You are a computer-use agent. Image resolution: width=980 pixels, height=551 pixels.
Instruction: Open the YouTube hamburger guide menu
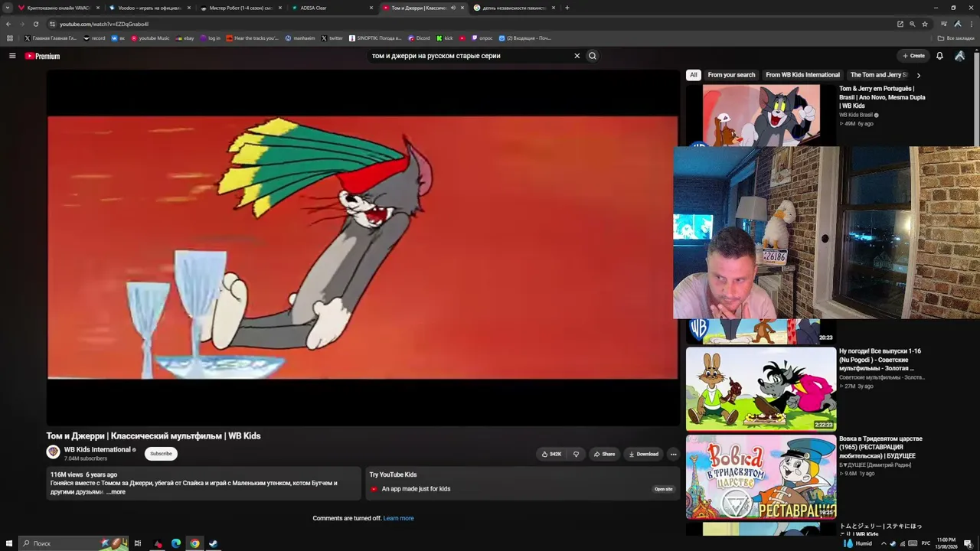(12, 56)
